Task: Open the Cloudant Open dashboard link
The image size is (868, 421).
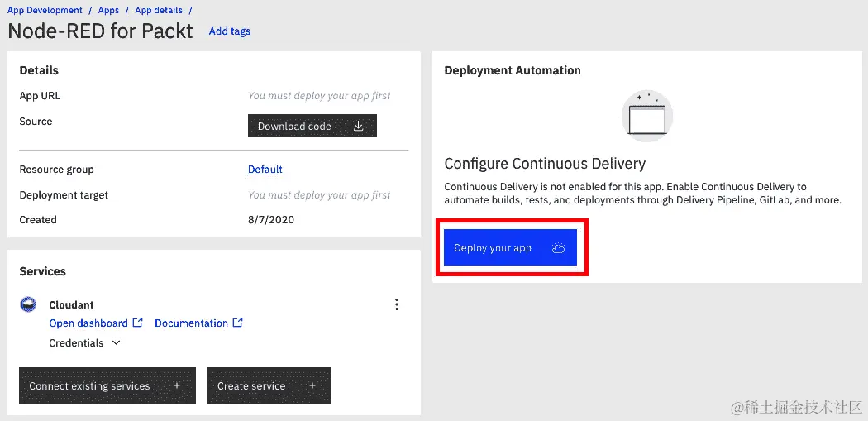Action: click(88, 323)
